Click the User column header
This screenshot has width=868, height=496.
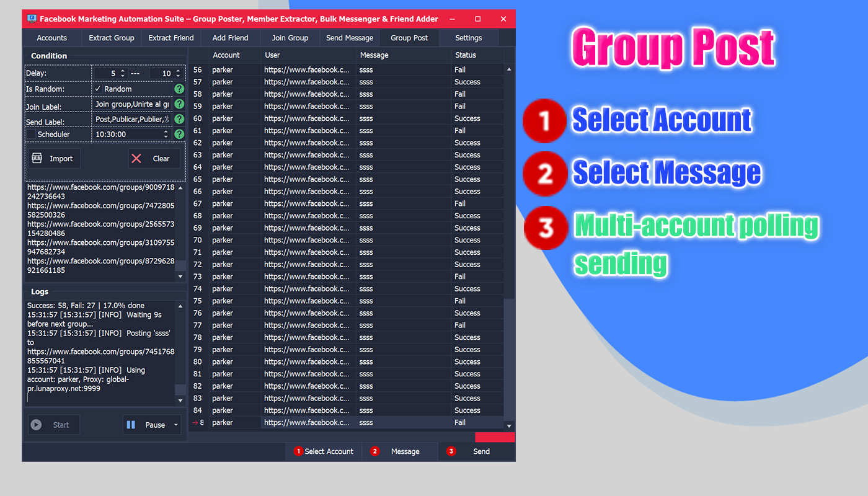point(309,55)
